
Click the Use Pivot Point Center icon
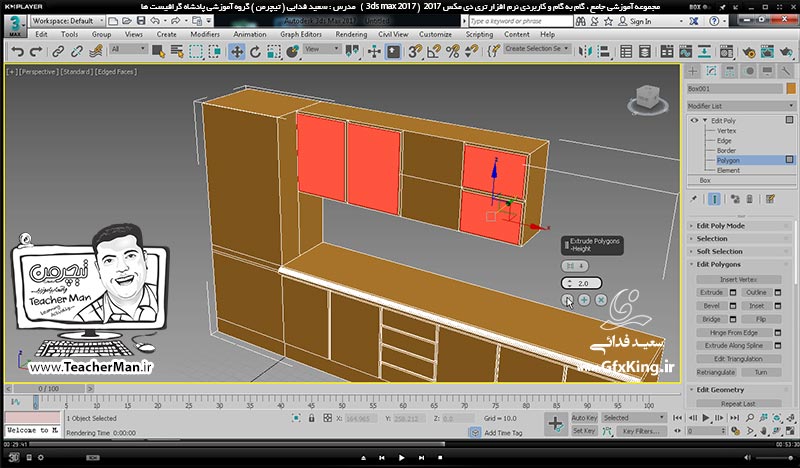click(352, 52)
